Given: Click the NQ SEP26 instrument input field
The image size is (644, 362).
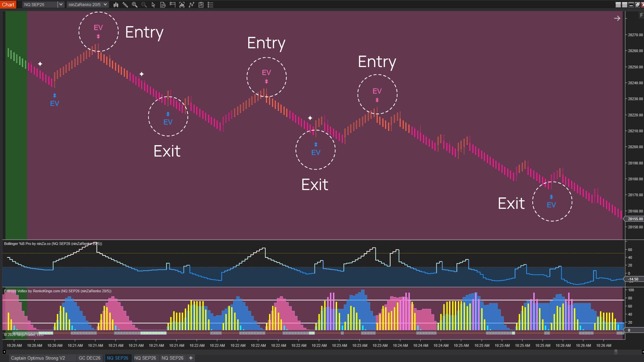Looking at the screenshot, I should click(x=40, y=5).
